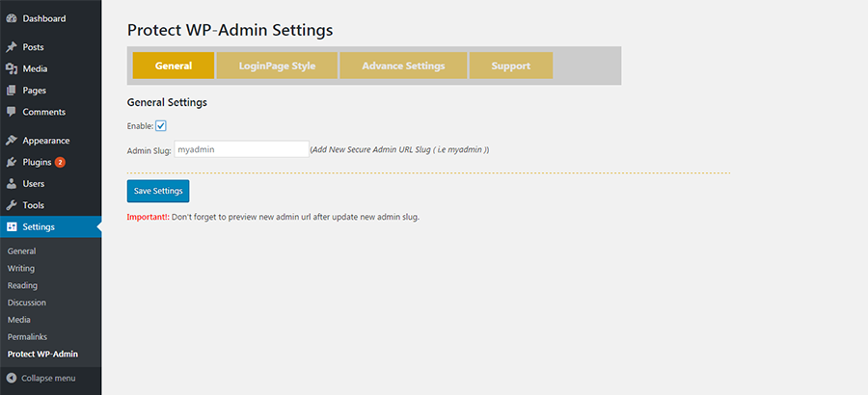The image size is (868, 395).
Task: Open the LoginPage Style tab
Action: 277,66
